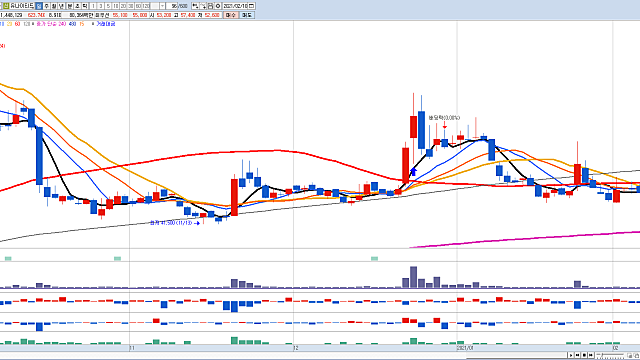Click the 20 moving average legend label

coord(10,24)
